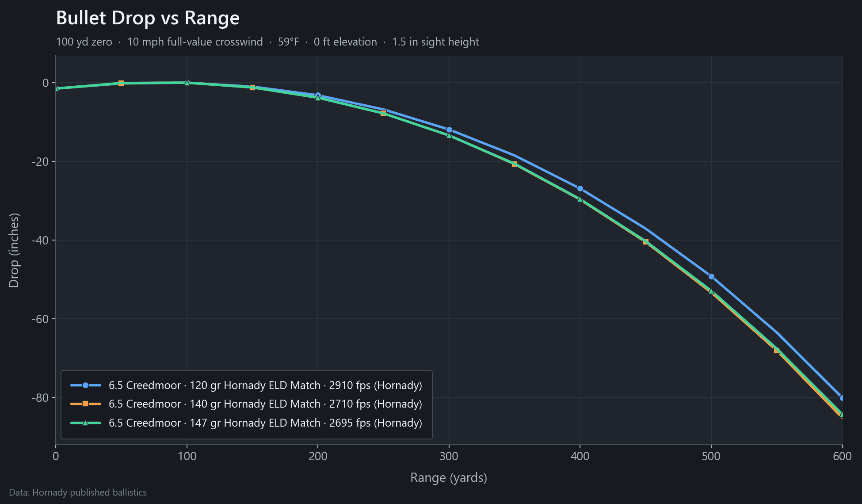Click the y-axis tick label -80
The image size is (862, 504).
coord(40,398)
